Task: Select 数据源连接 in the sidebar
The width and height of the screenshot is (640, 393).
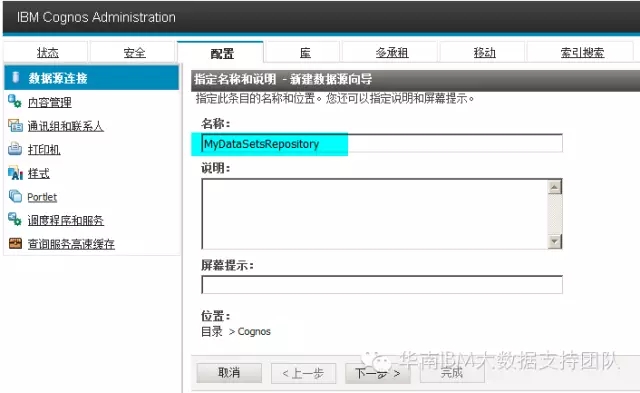Action: (91, 78)
